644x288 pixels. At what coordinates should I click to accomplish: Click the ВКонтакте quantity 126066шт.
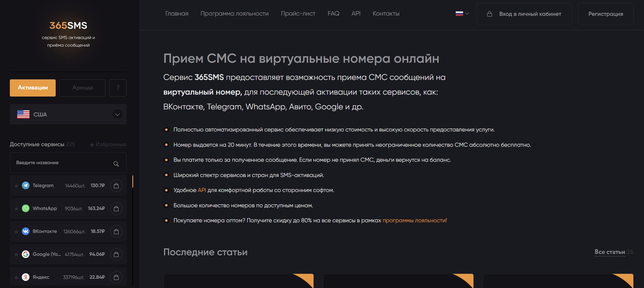tap(74, 232)
